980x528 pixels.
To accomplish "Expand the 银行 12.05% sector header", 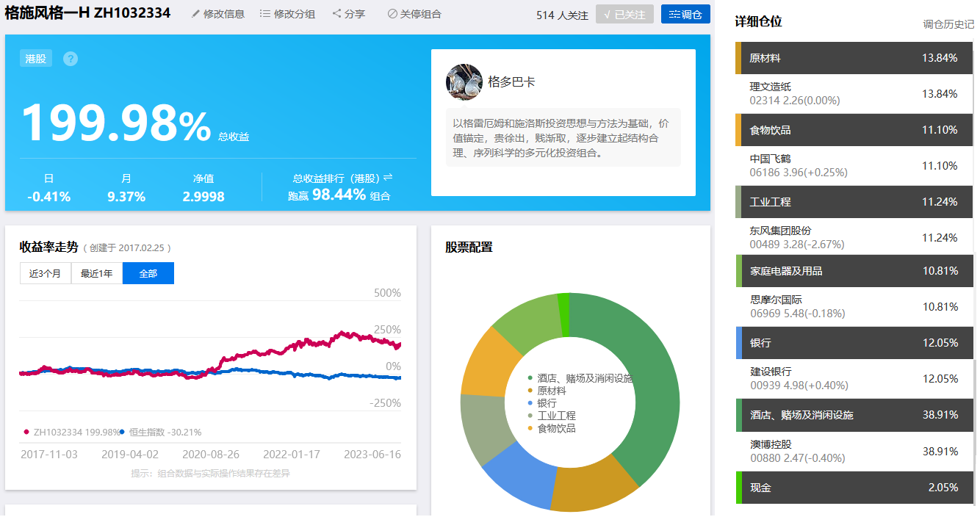I will pos(854,343).
